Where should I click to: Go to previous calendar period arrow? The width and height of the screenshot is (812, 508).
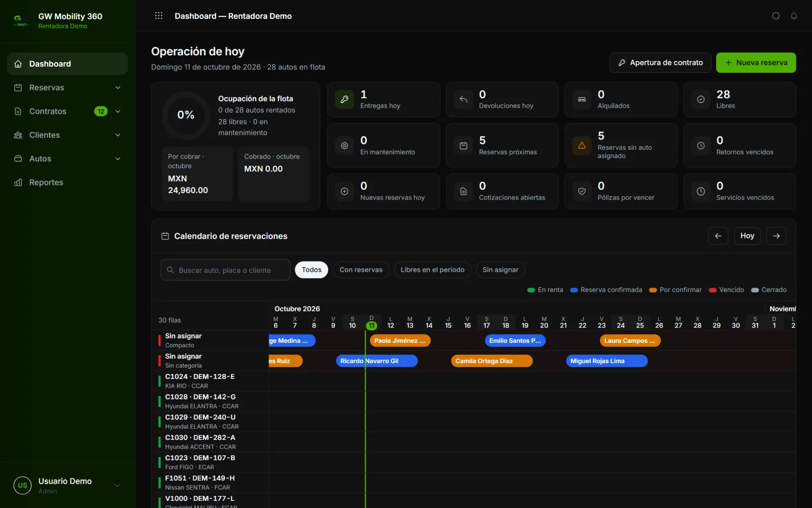pyautogui.click(x=718, y=236)
